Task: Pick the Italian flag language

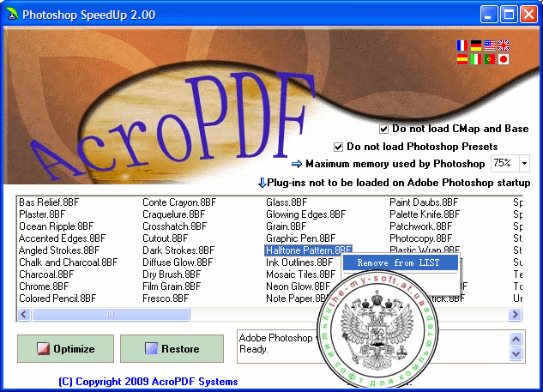Action: point(476,60)
